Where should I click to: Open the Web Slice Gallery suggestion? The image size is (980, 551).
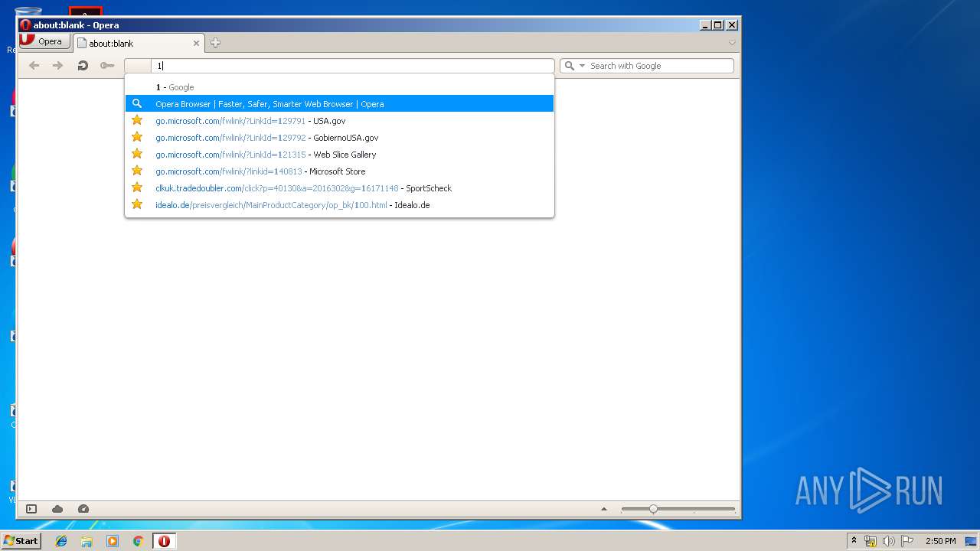(x=339, y=155)
